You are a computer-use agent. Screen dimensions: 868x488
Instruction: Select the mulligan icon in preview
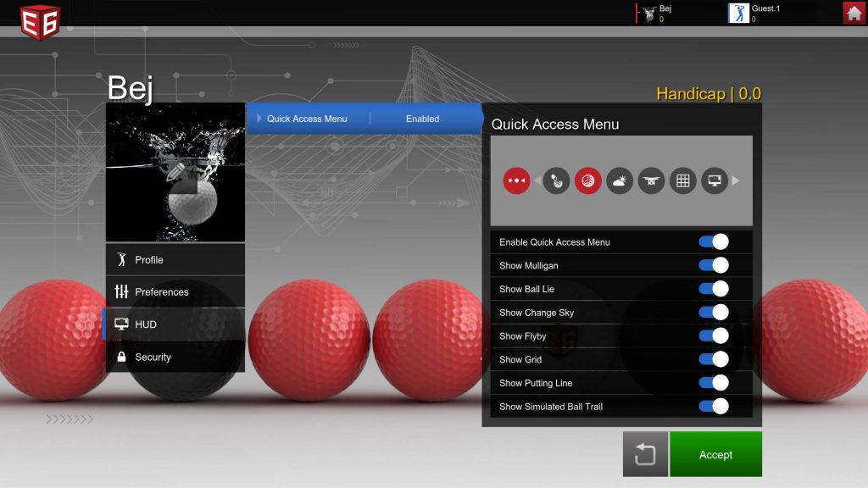(x=556, y=181)
